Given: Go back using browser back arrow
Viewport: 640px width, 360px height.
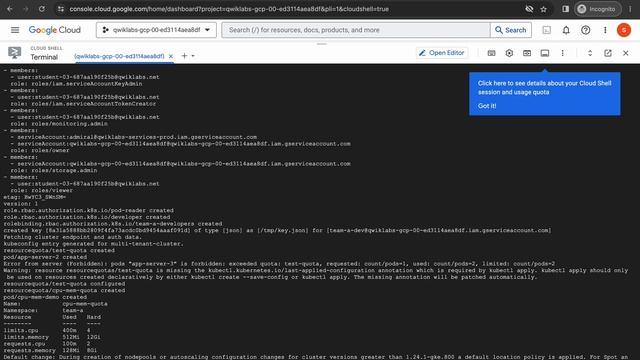Looking at the screenshot, I should [10, 9].
